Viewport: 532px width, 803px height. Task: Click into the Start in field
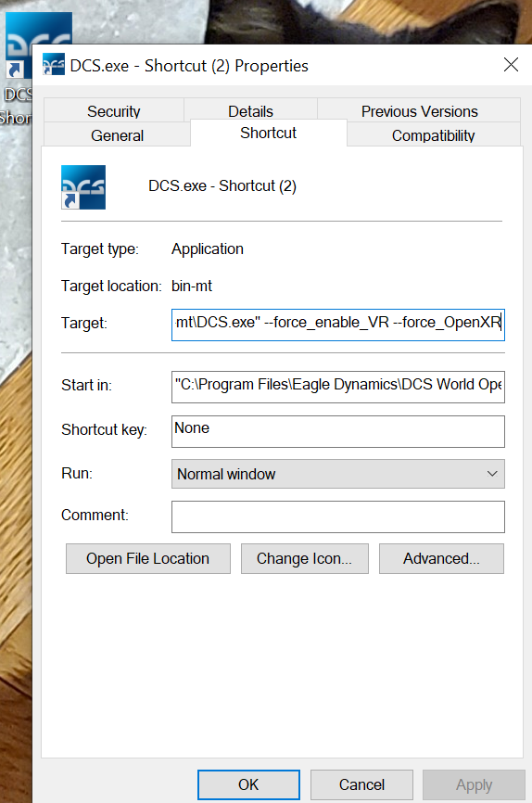click(x=338, y=387)
